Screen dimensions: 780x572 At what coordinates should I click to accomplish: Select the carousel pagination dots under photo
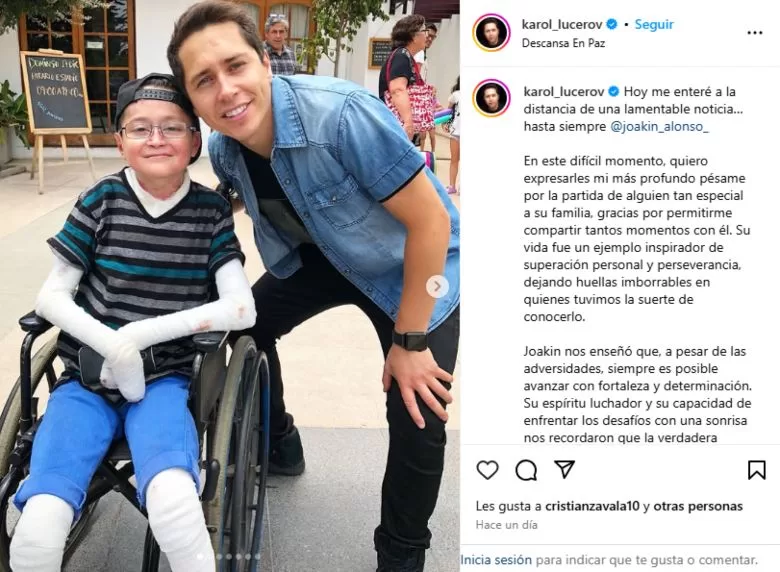229,557
